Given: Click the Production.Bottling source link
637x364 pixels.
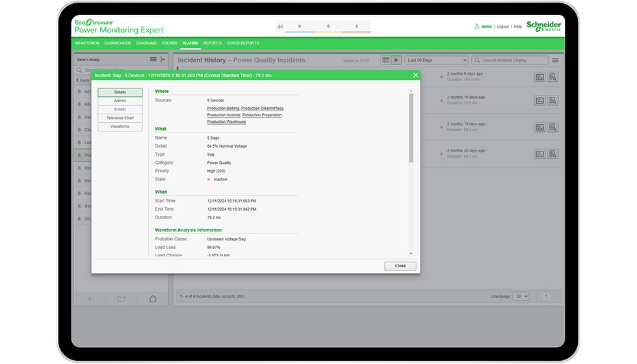Looking at the screenshot, I should tap(223, 109).
